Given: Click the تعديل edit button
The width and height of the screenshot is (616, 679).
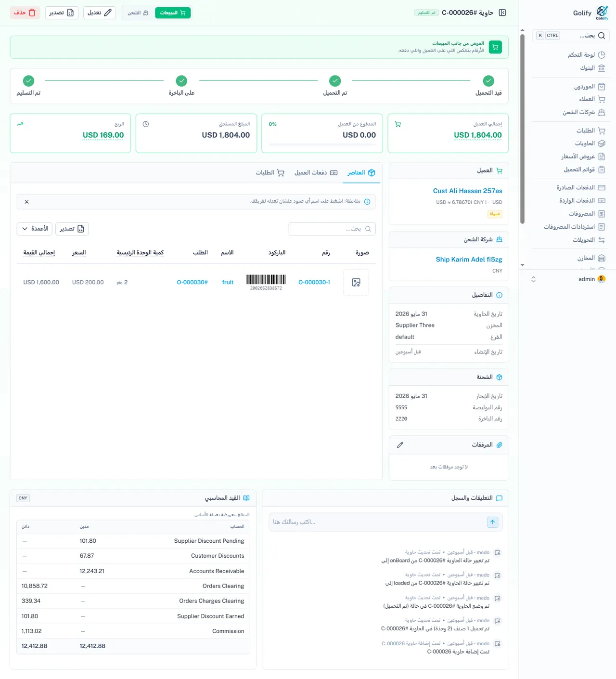Looking at the screenshot, I should pos(100,13).
